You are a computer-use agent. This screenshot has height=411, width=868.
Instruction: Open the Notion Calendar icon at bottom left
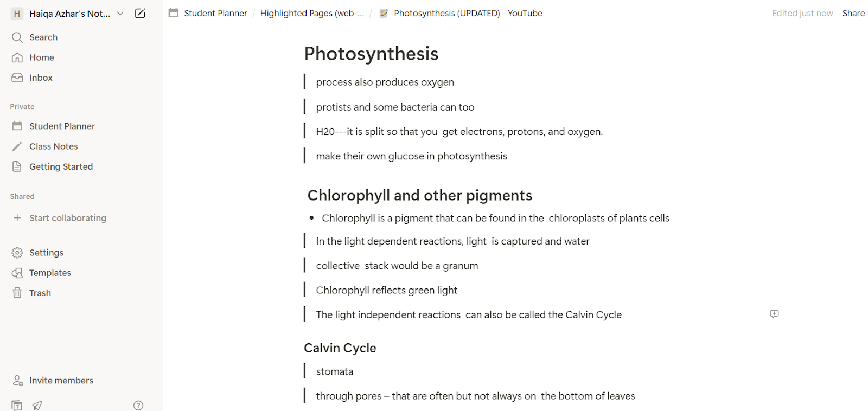pos(16,405)
